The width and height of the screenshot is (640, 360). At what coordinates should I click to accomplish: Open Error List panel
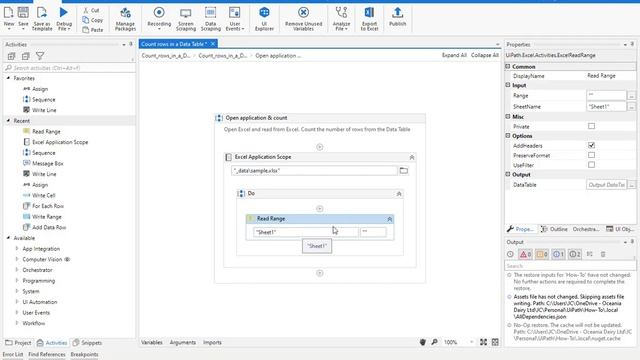pos(13,354)
